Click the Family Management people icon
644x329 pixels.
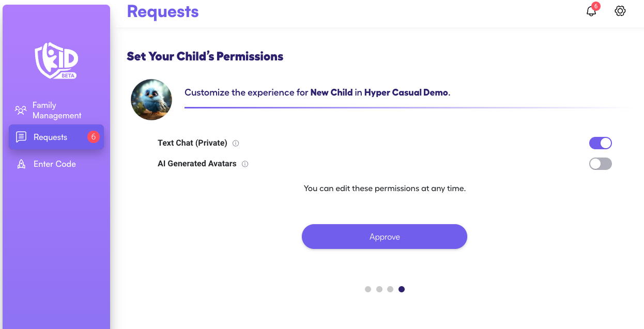21,110
